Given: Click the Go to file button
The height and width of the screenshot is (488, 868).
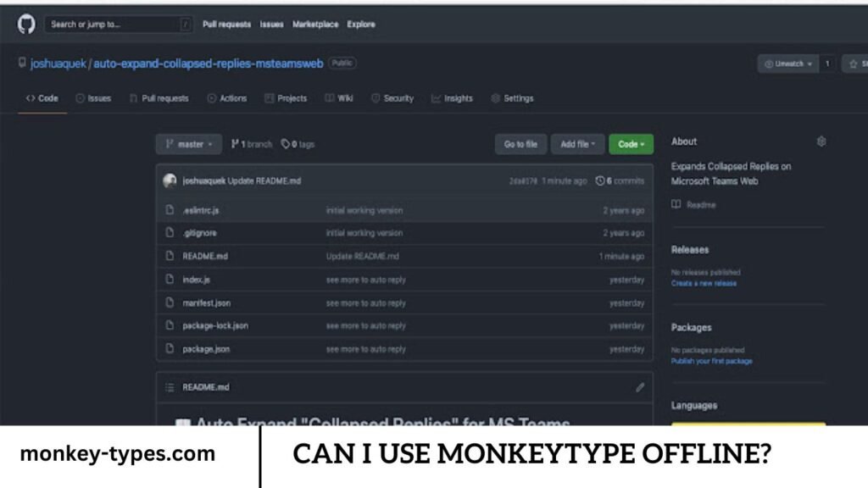Looking at the screenshot, I should (520, 144).
